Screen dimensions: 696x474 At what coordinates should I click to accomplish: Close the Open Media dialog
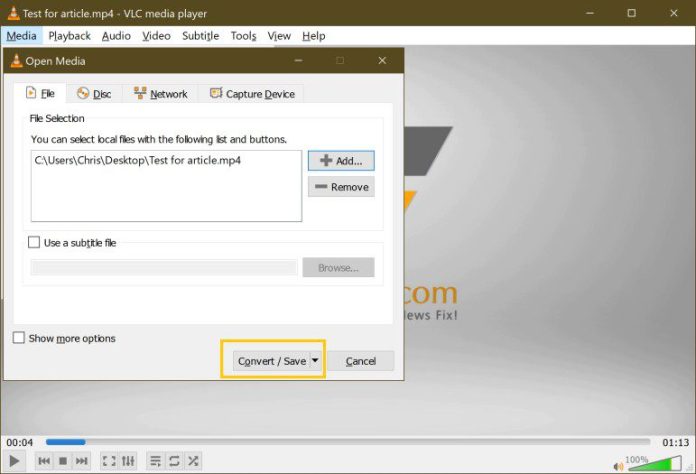coord(382,61)
